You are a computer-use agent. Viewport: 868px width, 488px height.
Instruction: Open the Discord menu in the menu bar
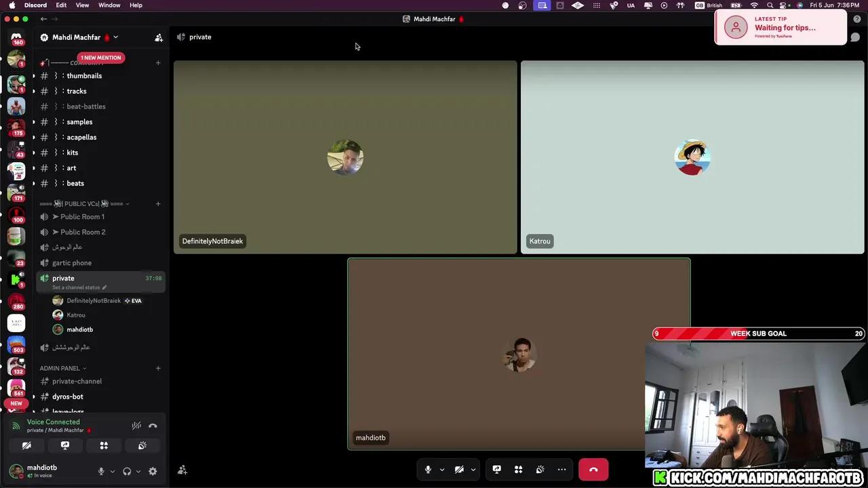click(35, 5)
